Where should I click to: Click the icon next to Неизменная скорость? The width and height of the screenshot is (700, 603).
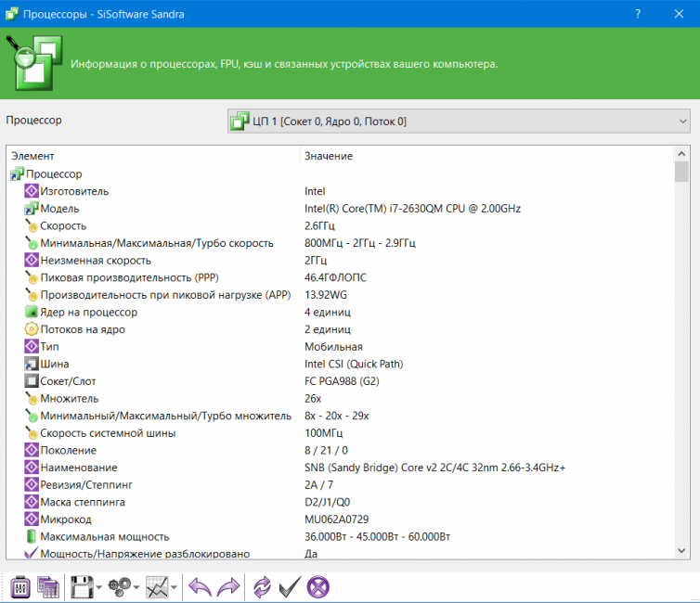point(32,260)
